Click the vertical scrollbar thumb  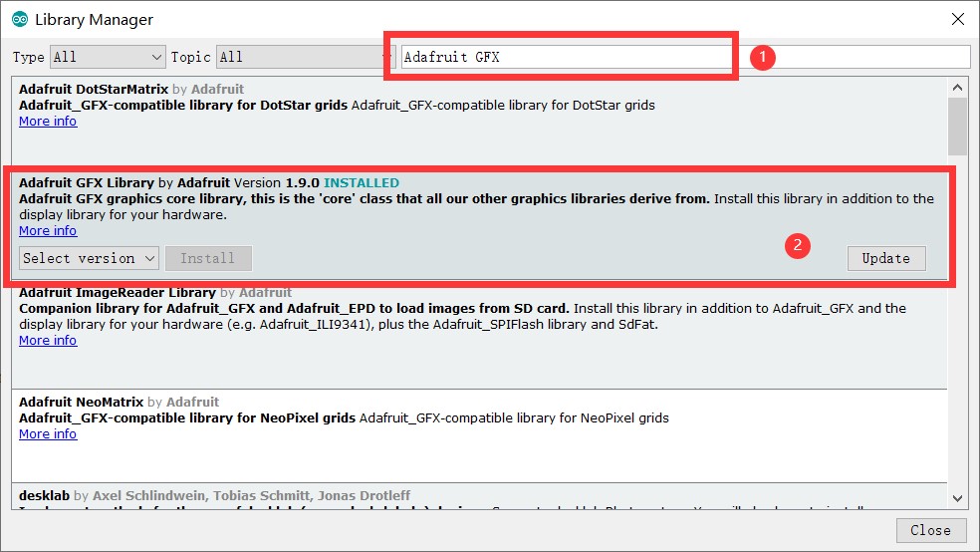957,127
